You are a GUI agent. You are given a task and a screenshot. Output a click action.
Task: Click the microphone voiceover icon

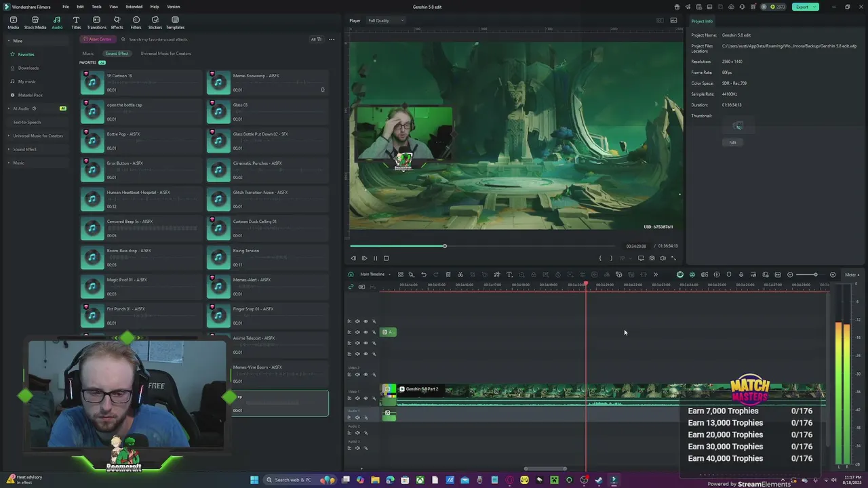[x=741, y=274]
